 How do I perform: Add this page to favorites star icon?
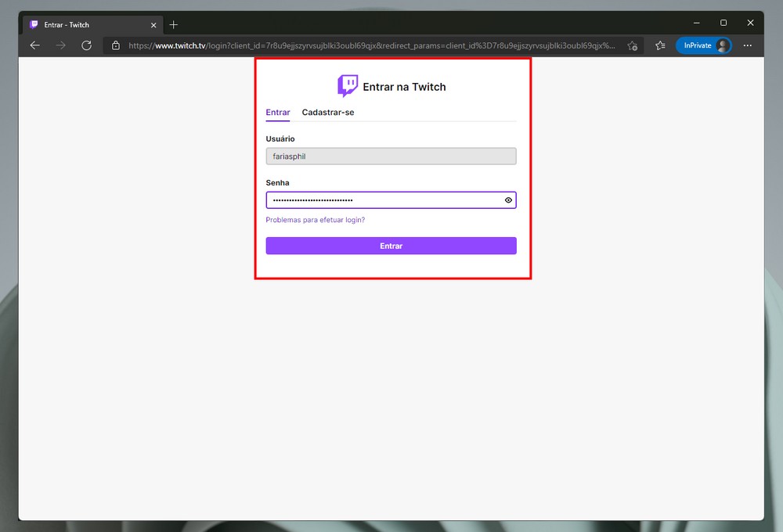click(x=632, y=45)
